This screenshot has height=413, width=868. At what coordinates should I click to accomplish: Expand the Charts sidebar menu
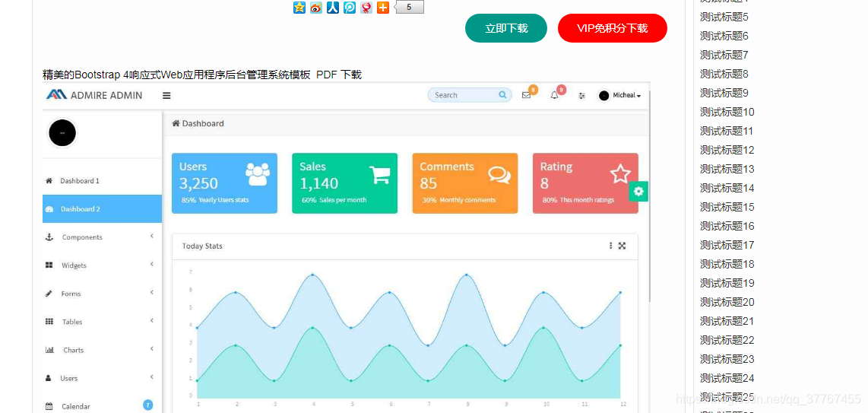point(102,350)
